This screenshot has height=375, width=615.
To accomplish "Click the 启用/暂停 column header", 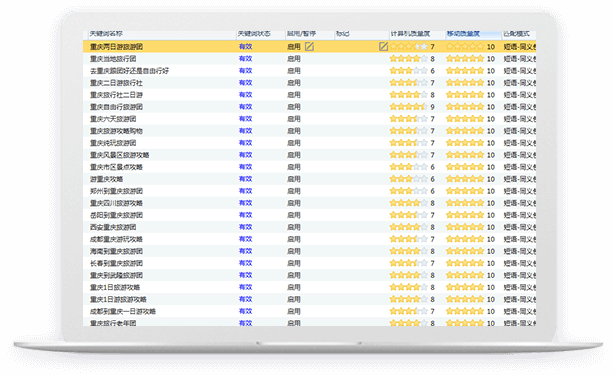I will coord(301,34).
